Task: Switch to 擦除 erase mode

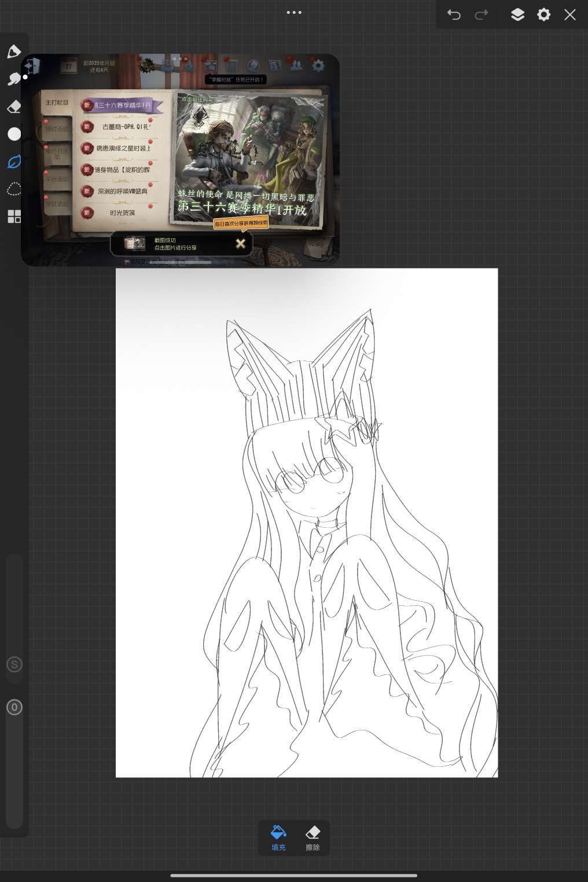Action: [x=313, y=837]
